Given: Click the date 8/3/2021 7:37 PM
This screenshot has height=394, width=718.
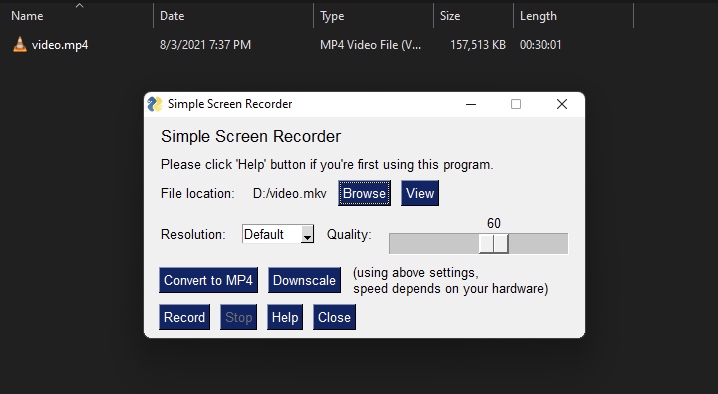Looking at the screenshot, I should point(205,45).
